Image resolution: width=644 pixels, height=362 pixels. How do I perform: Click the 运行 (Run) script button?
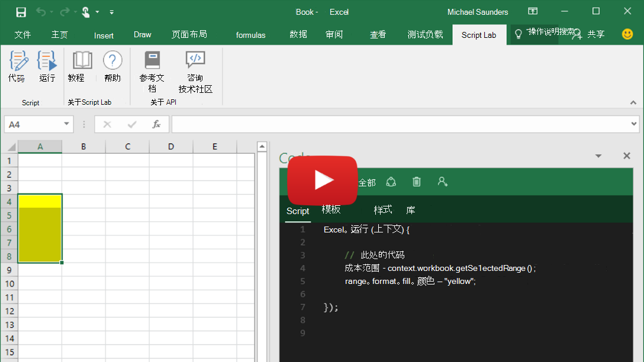(x=47, y=66)
